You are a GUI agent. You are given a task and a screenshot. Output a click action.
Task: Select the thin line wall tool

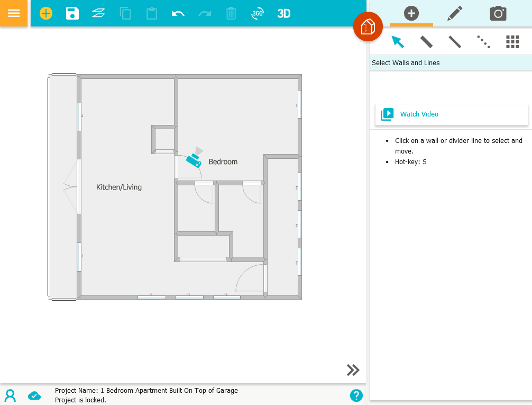455,42
